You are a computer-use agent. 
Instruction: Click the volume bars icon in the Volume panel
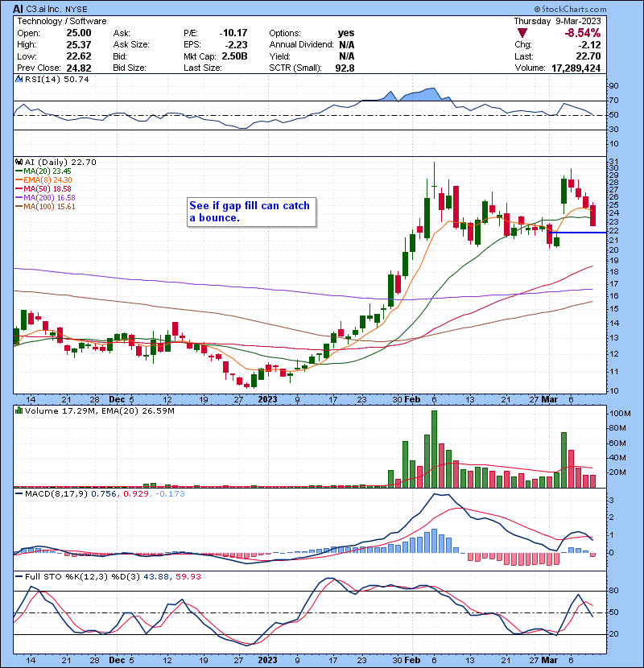point(19,410)
